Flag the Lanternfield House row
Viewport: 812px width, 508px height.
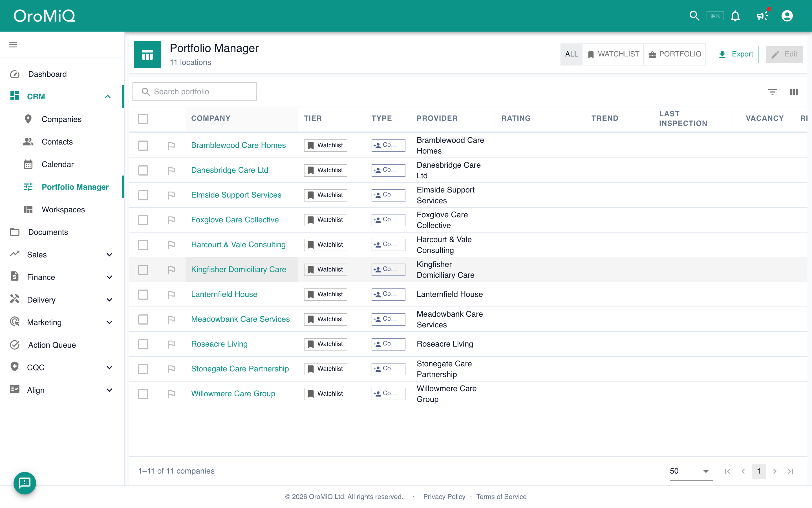point(171,295)
